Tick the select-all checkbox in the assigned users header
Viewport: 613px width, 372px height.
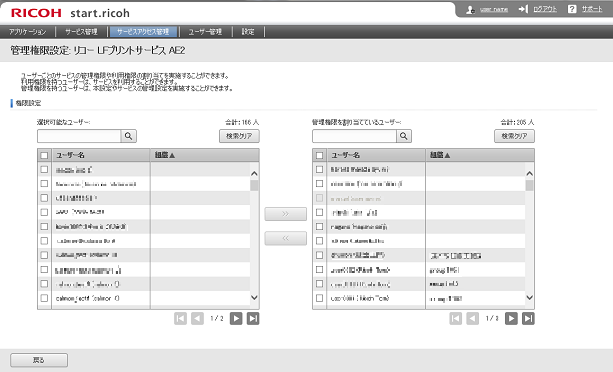(319, 156)
